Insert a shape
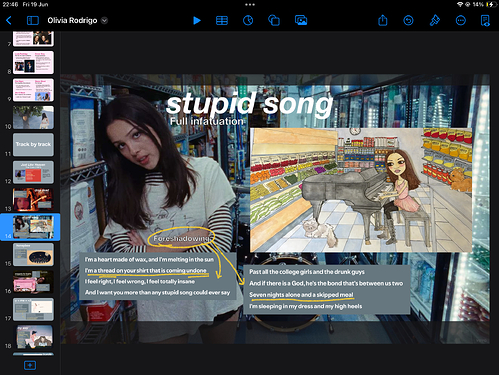 (274, 20)
